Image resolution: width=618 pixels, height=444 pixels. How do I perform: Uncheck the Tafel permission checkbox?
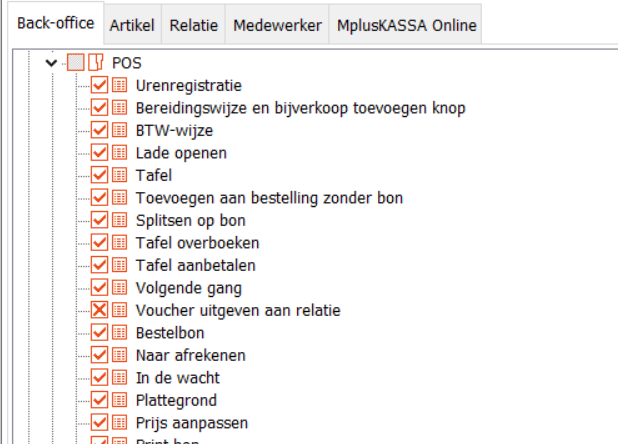click(100, 176)
